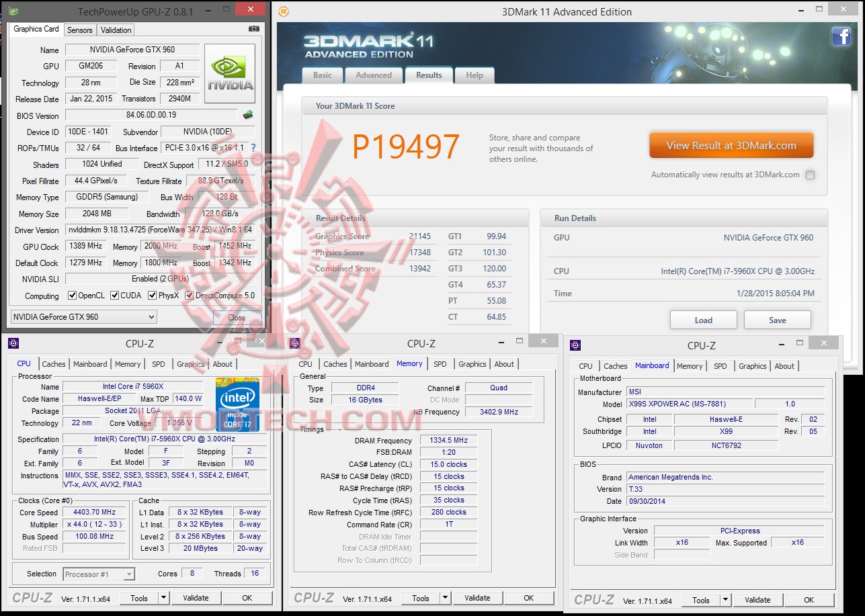Click Tools button in CPU-Z Memory window
Screen dimensions: 865x616
421,598
